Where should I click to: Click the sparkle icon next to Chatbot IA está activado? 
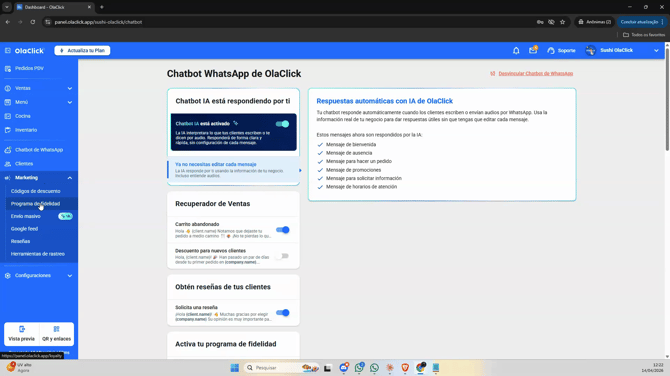tap(235, 123)
